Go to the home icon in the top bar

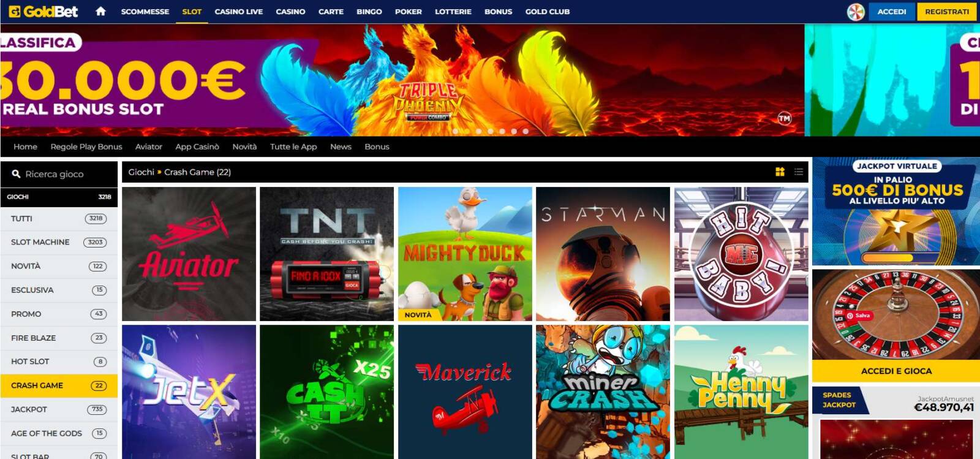[x=101, y=11]
